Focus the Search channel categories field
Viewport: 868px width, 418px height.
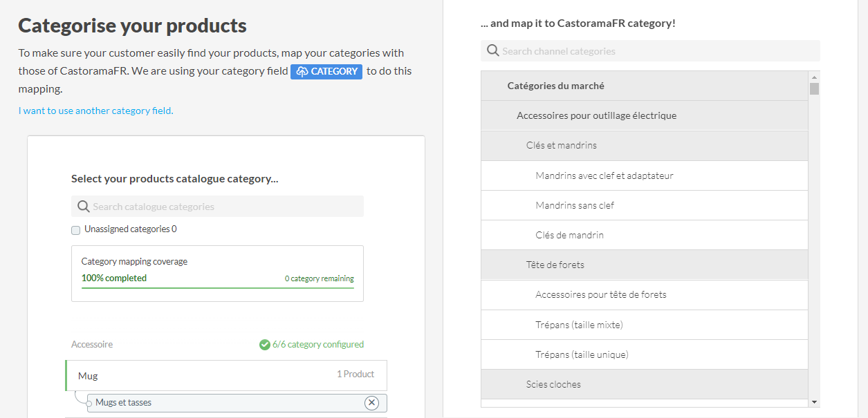coord(657,51)
